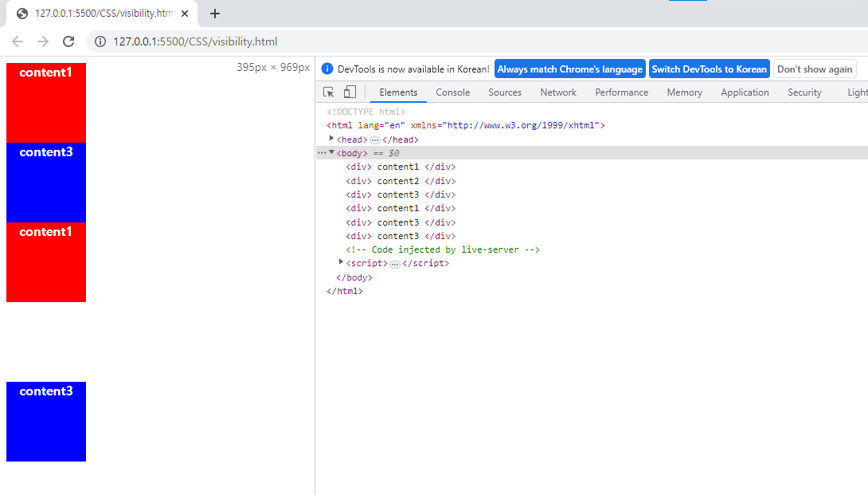
Task: Select the live-server comment line
Action: pyautogui.click(x=443, y=250)
